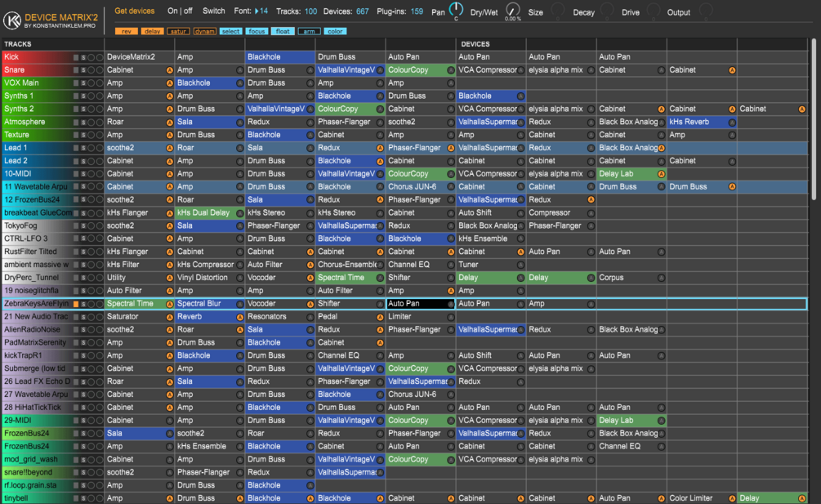Toggle the A badge on 29-MIDI Delay Lab
The height and width of the screenshot is (504, 821).
tap(662, 421)
